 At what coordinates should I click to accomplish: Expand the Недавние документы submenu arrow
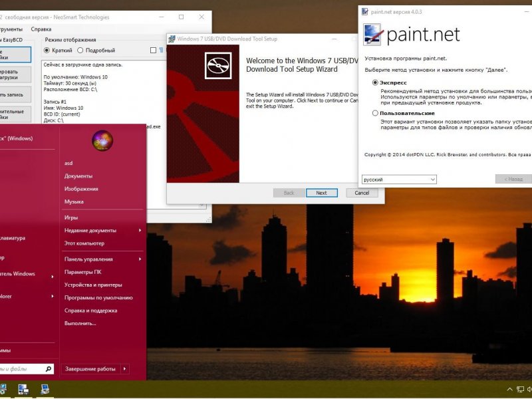(x=140, y=230)
